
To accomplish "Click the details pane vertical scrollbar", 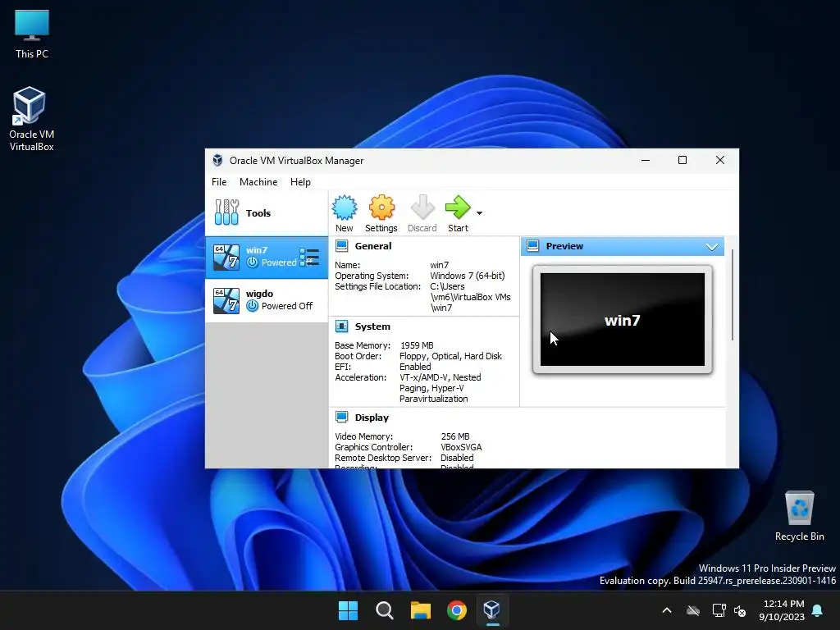I will pos(733,294).
